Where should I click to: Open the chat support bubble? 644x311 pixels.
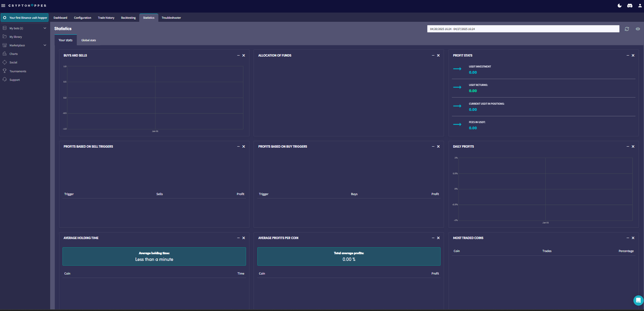point(638,300)
